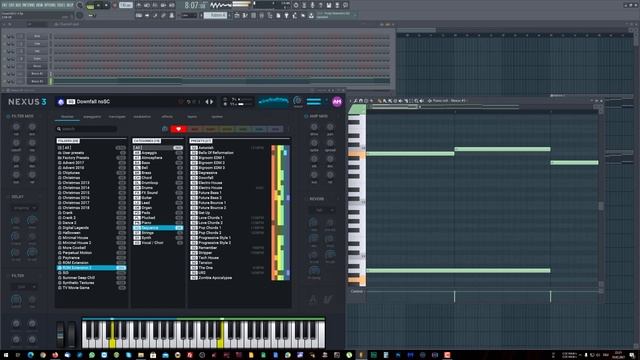Show the FL Studio playlist view

click(x=237, y=16)
